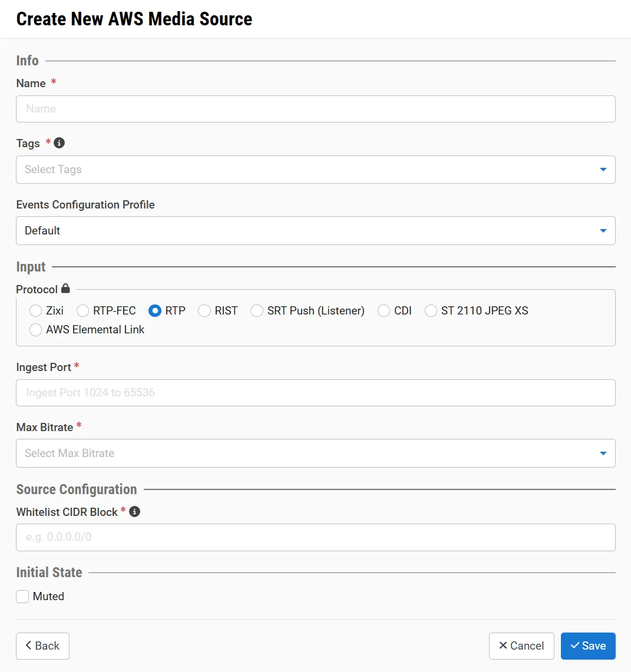
Task: Pick the RIST protocol option
Action: [204, 311]
